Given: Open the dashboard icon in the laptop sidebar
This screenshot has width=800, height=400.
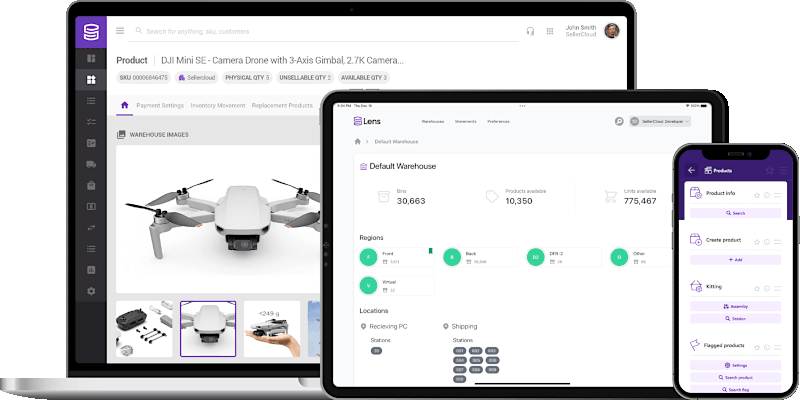Looking at the screenshot, I should pyautogui.click(x=91, y=58).
